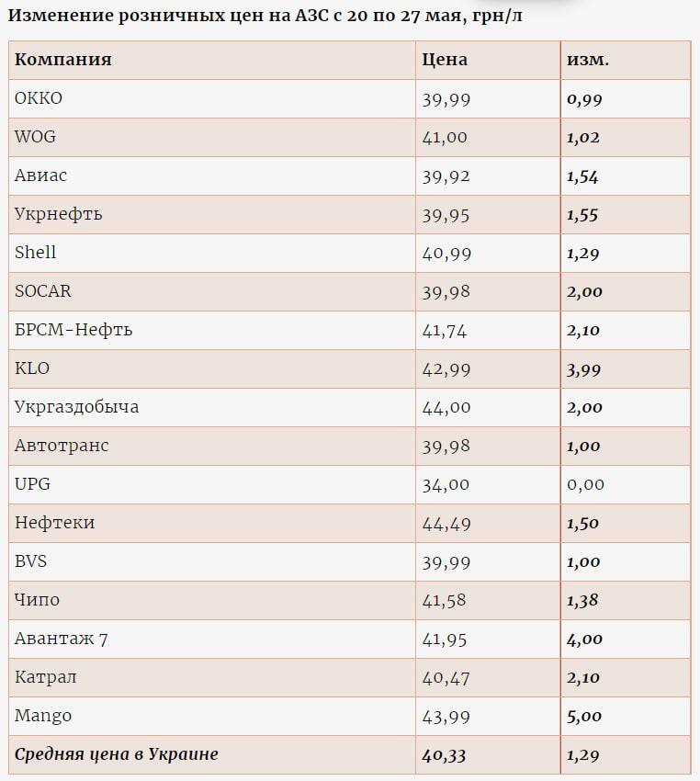Click the "Цена" column header
This screenshot has width=700, height=781.
pyautogui.click(x=445, y=60)
